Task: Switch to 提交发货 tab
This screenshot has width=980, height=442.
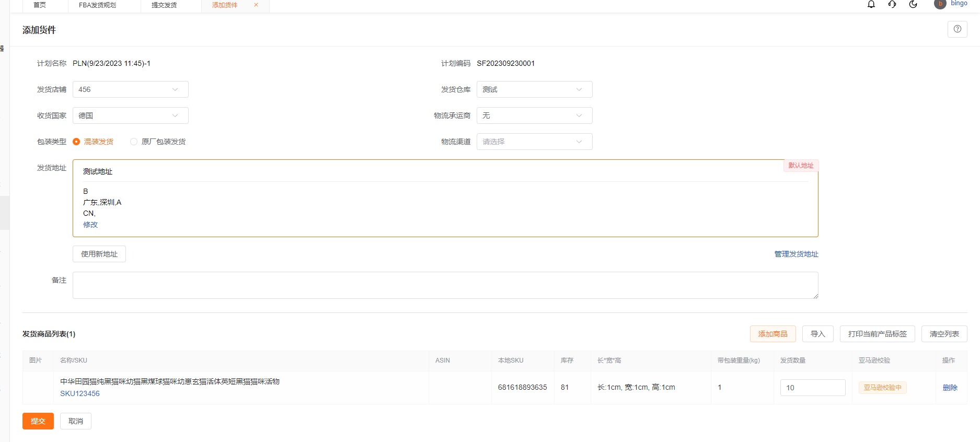Action: 164,5
